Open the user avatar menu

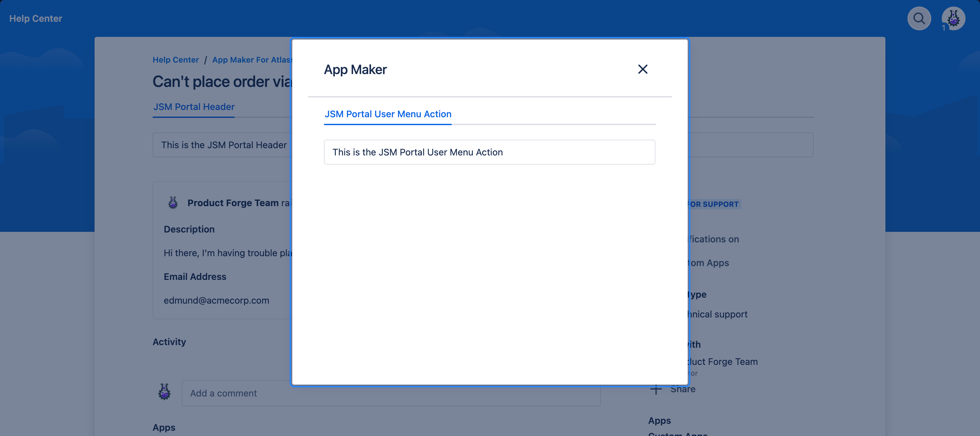click(x=953, y=18)
